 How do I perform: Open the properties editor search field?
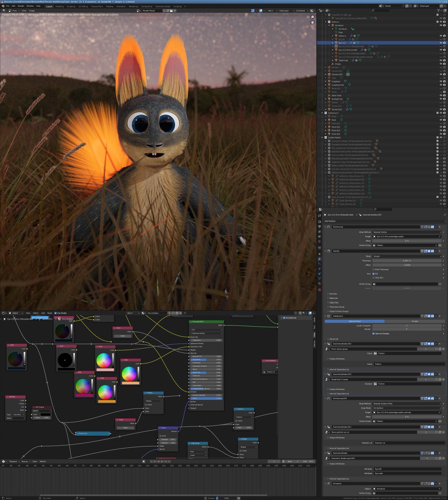pos(383,209)
